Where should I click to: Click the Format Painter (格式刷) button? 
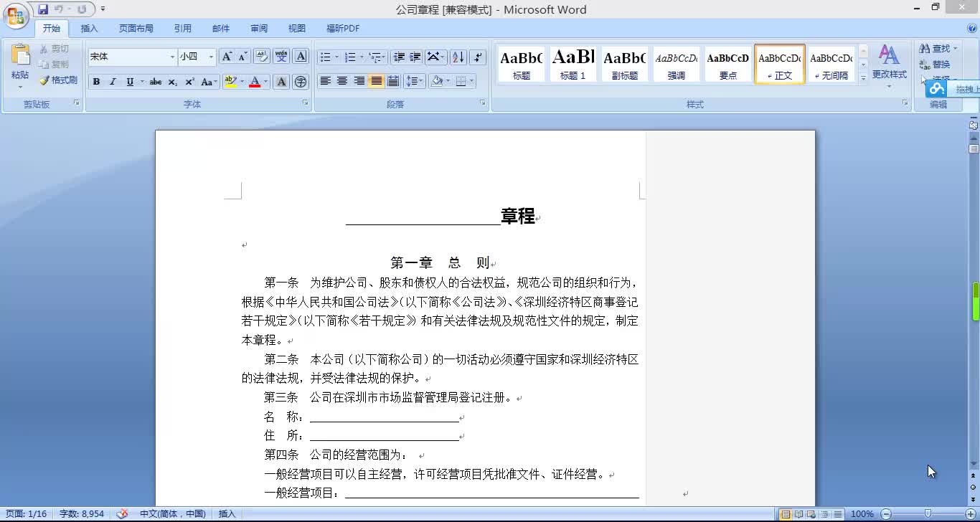59,80
